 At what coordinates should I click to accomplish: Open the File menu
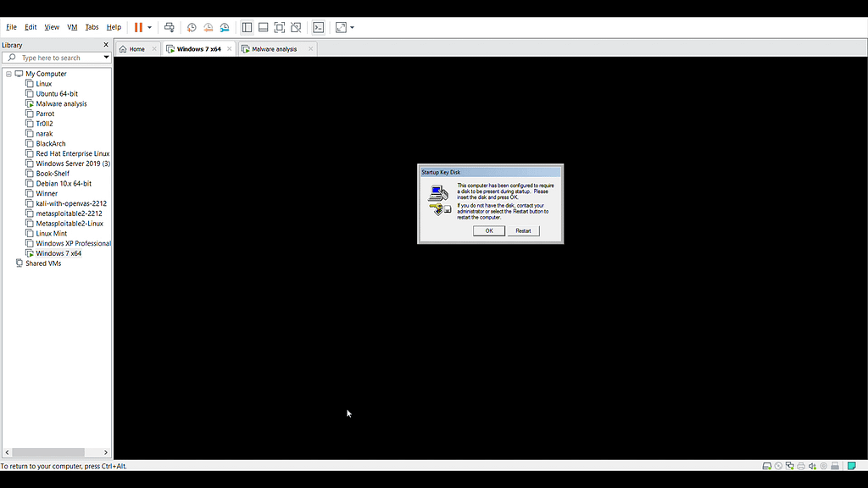pos(11,27)
